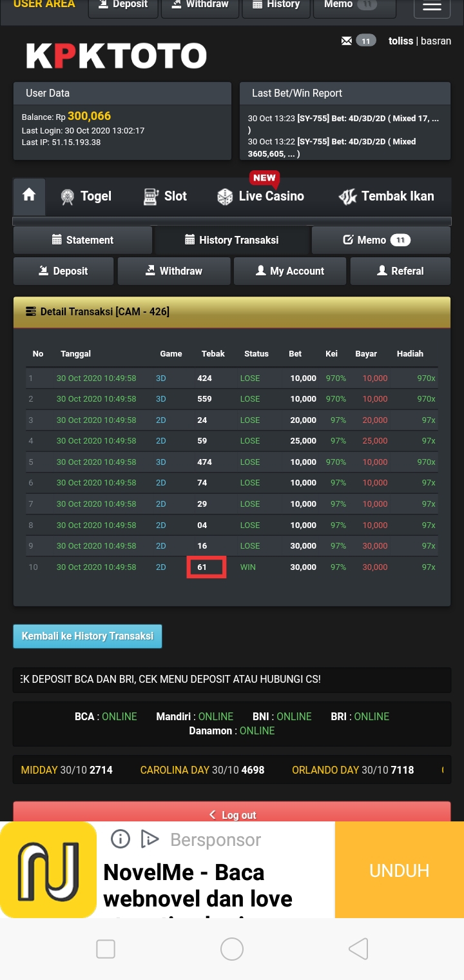This screenshot has height=980, width=464.
Task: Tap the envelope message icon
Action: 347,41
